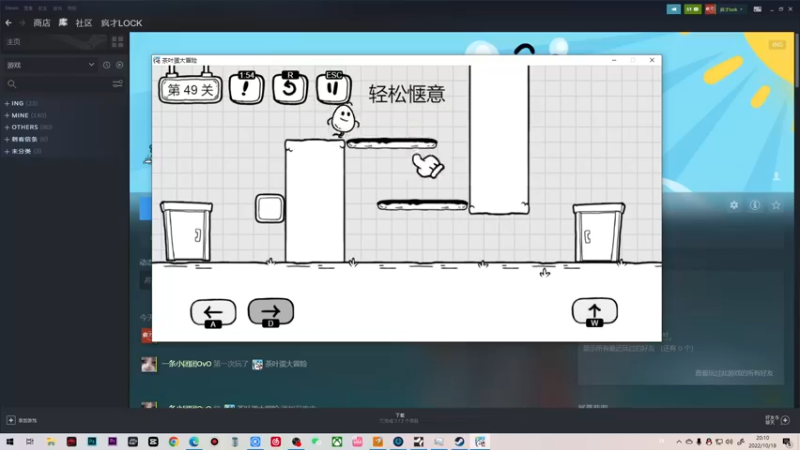Click the right trash can door
The height and width of the screenshot is (450, 800).
598,233
